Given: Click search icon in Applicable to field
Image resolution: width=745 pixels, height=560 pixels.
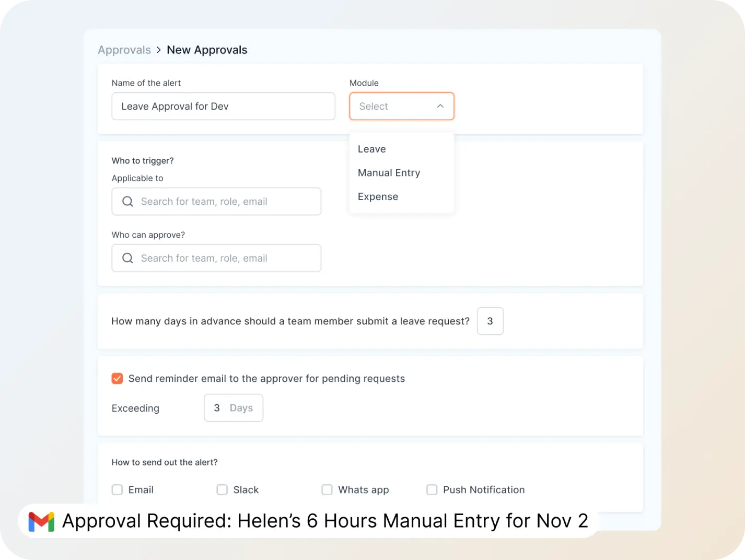Looking at the screenshot, I should coord(127,202).
